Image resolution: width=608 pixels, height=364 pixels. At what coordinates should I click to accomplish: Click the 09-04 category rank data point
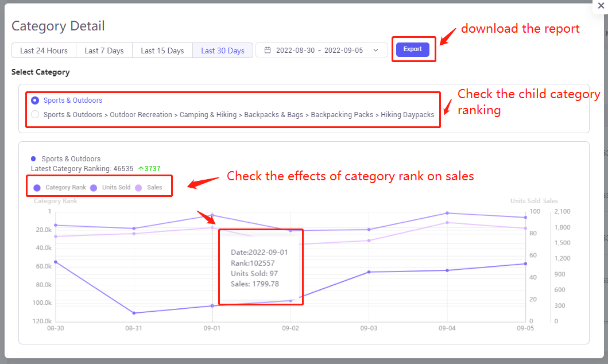pyautogui.click(x=447, y=270)
